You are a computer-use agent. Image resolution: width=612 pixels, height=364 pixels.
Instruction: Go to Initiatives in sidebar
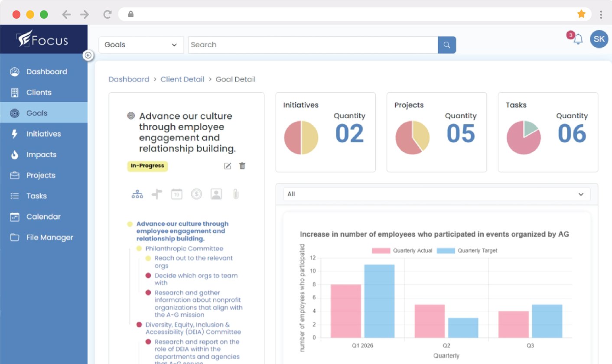coord(43,134)
